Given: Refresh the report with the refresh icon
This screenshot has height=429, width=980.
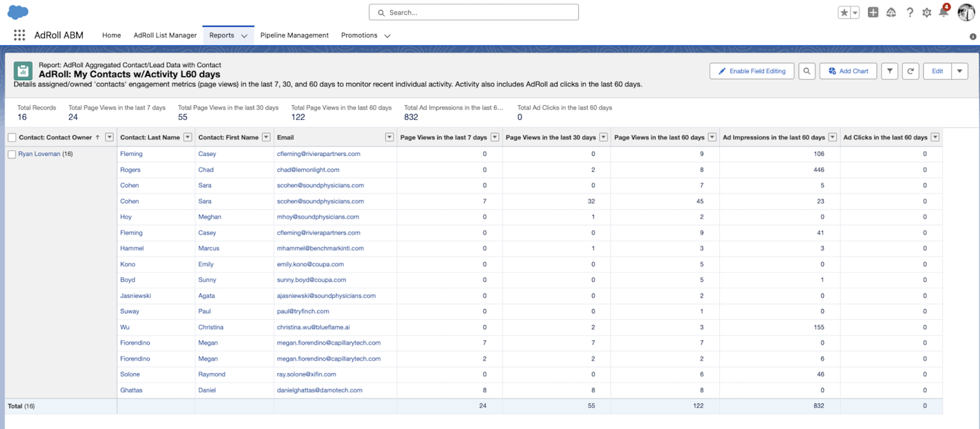Looking at the screenshot, I should click(911, 71).
